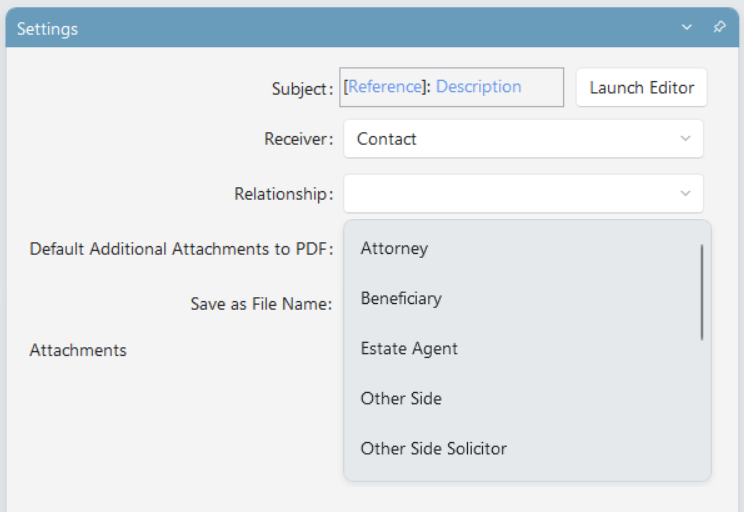Pin the Settings panel
Screen dimensions: 744x512
click(719, 28)
